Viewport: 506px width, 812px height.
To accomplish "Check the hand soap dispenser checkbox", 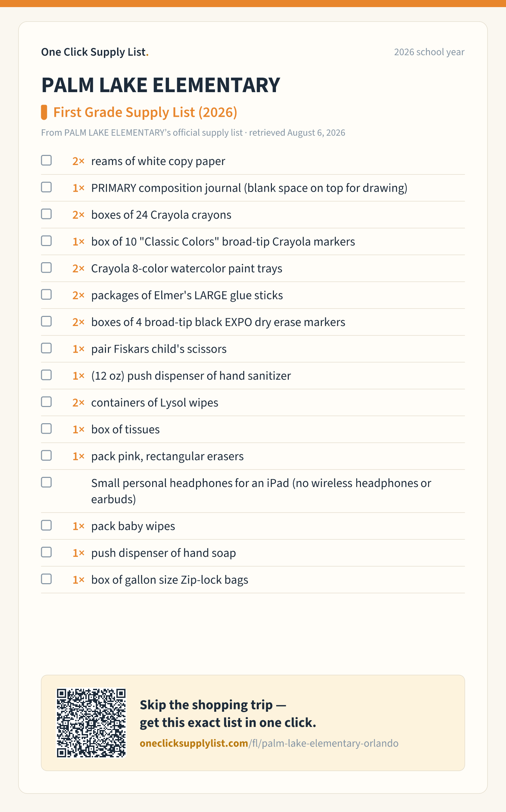I will tap(46, 552).
